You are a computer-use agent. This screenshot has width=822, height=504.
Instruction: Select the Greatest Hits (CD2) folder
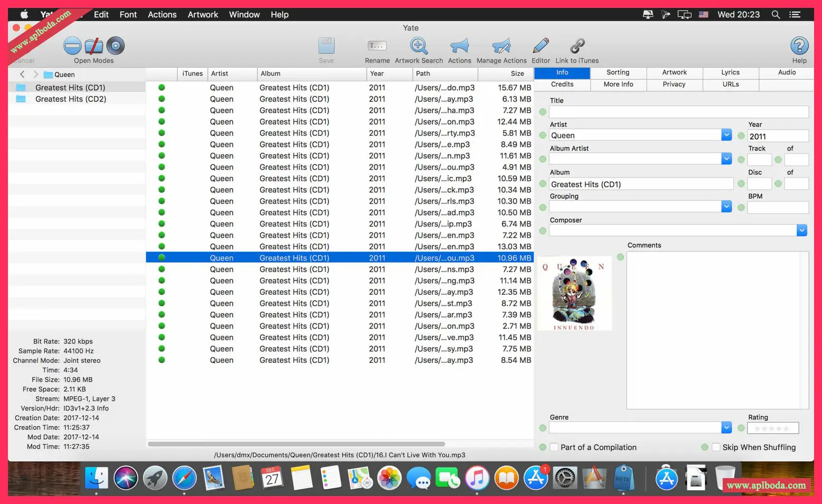pos(70,99)
